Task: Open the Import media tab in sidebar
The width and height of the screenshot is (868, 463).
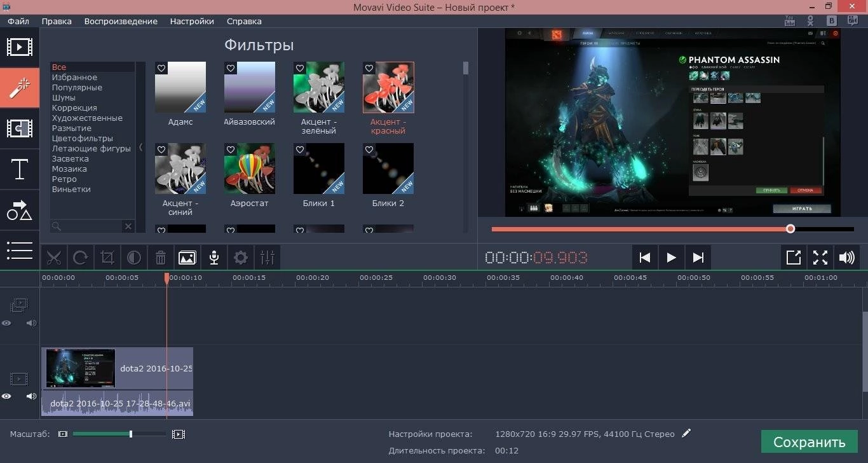Action: click(x=20, y=48)
